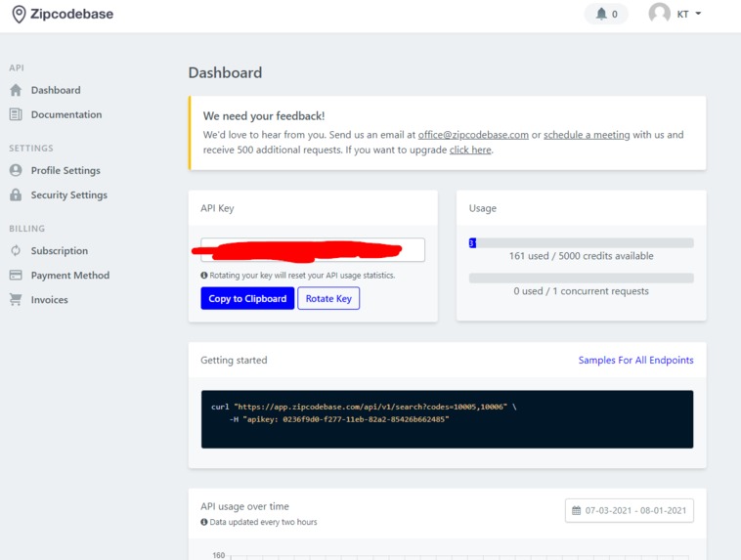741x560 pixels.
Task: Open the date range picker 07-03-2021 - 08-01-2021
Action: [630, 510]
